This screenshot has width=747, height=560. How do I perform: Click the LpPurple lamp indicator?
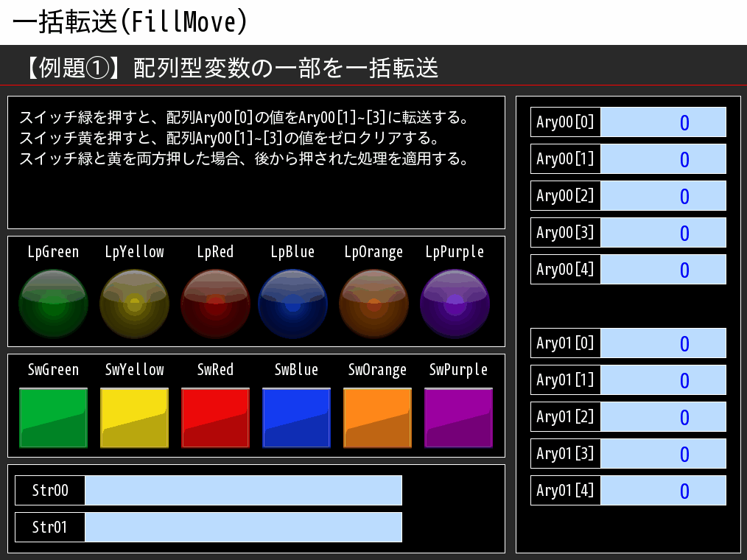(455, 304)
